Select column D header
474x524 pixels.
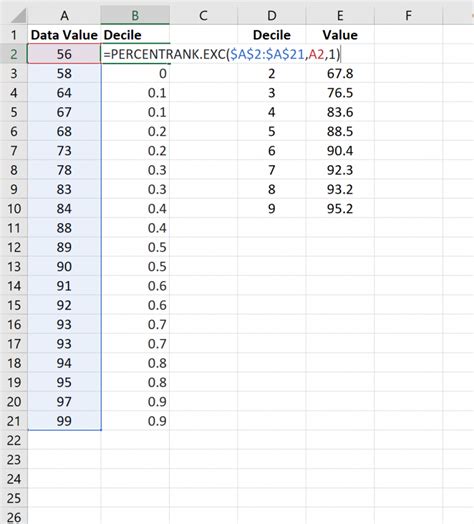pyautogui.click(x=272, y=16)
